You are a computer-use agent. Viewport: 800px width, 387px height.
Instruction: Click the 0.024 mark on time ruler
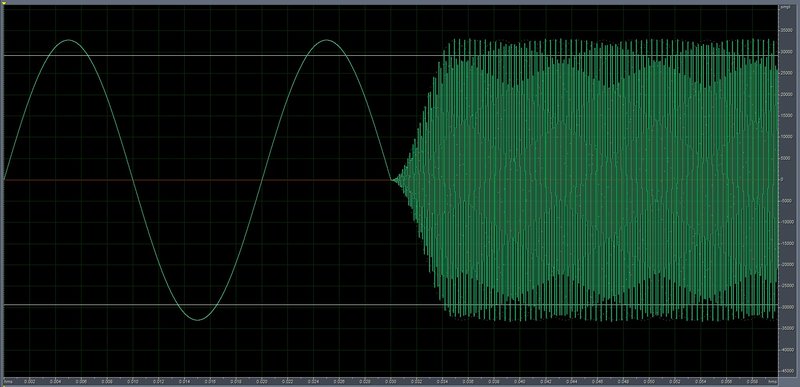pos(314,381)
